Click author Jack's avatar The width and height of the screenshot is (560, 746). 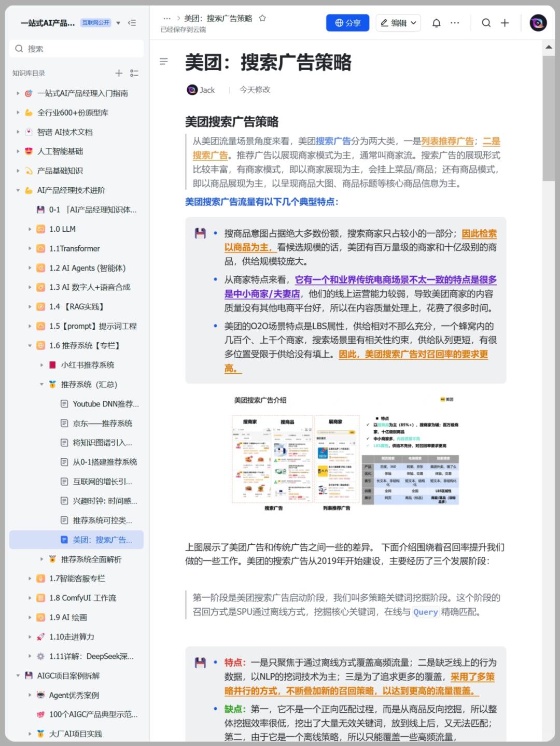click(x=192, y=90)
